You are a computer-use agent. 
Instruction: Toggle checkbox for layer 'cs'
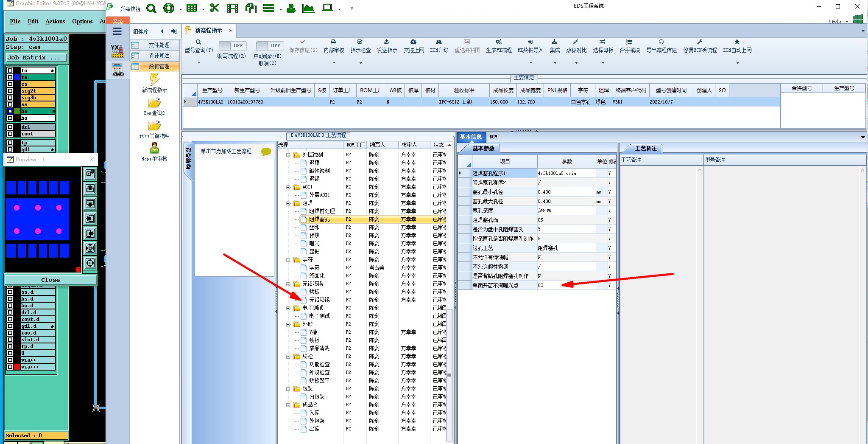10,84
